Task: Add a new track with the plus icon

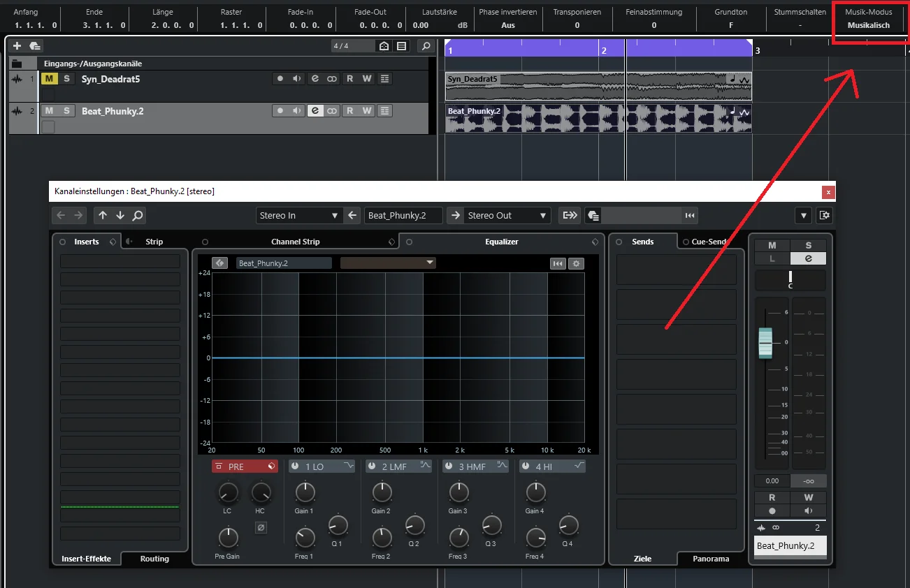Action: 17,46
